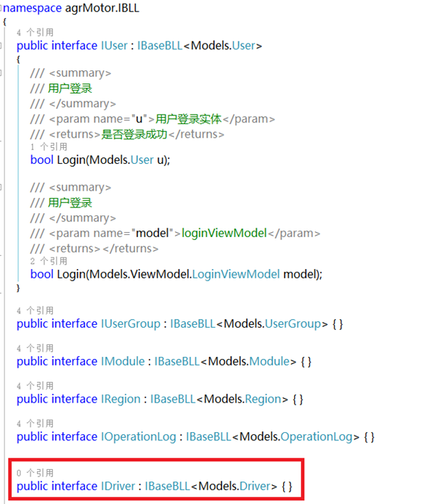Click 'Driver' type in IBaseBLL<Models.Driver>

[x=255, y=486]
